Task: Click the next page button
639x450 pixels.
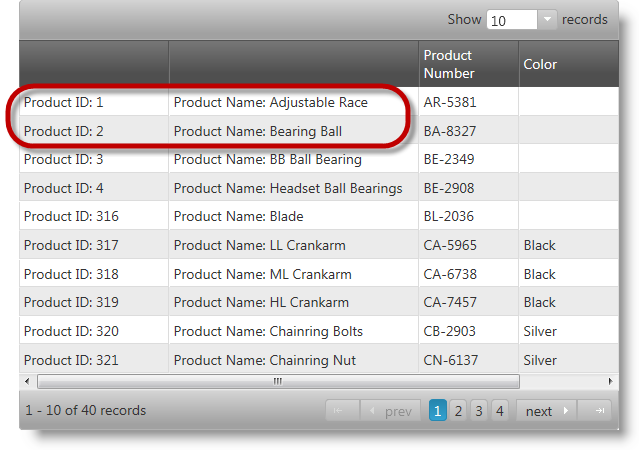Action: coord(546,411)
